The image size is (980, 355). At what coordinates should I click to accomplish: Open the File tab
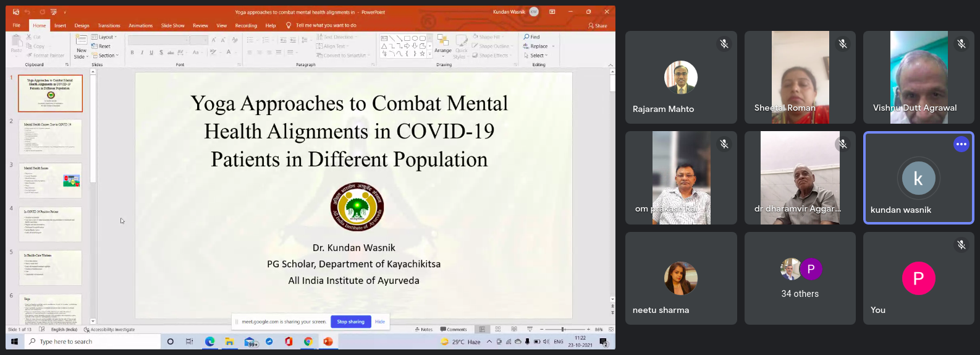(x=17, y=25)
